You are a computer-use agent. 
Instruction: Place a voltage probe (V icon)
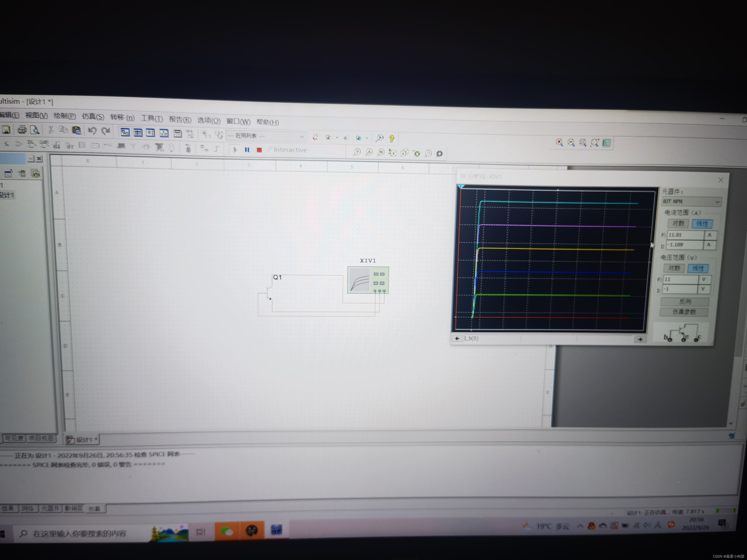(357, 152)
